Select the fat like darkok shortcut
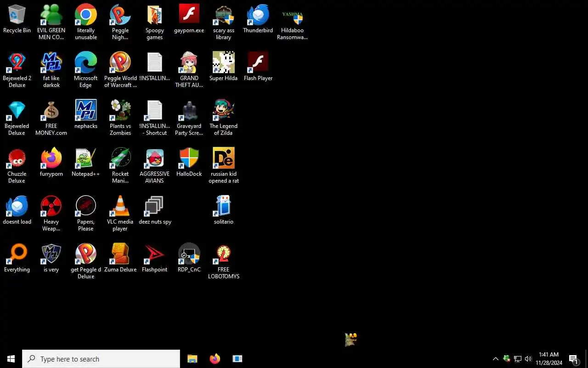The height and width of the screenshot is (368, 588). click(x=51, y=70)
